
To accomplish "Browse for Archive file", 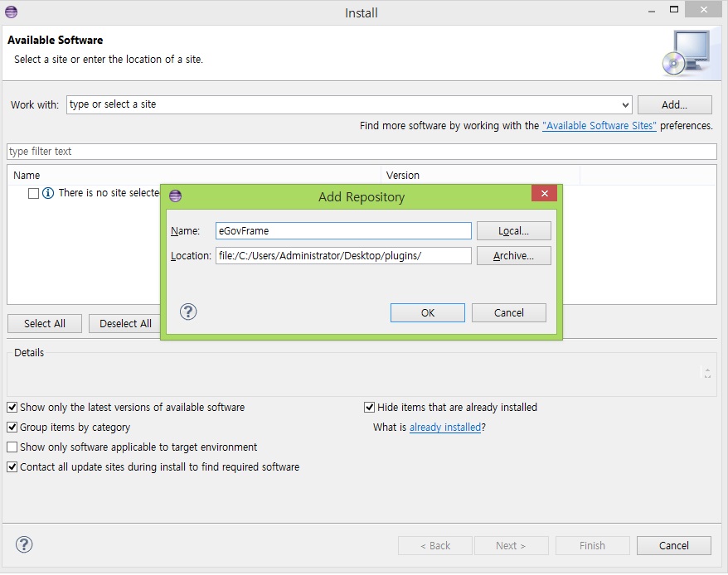I will [x=513, y=256].
